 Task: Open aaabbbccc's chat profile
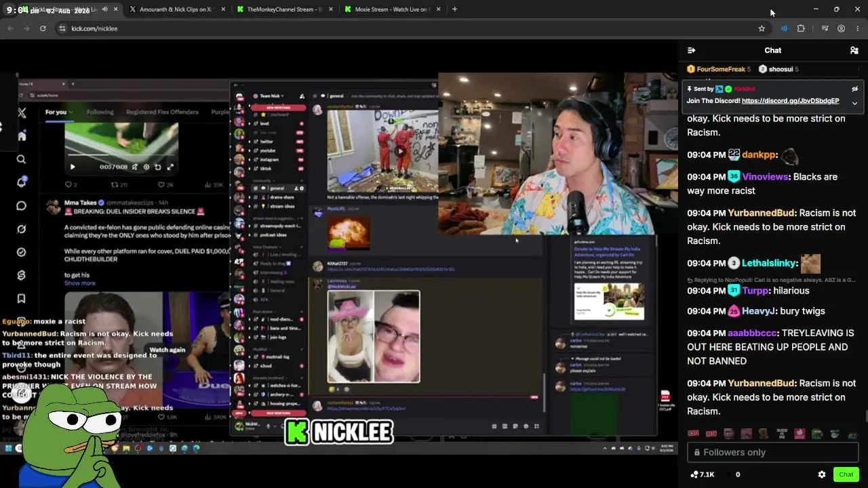coord(752,333)
